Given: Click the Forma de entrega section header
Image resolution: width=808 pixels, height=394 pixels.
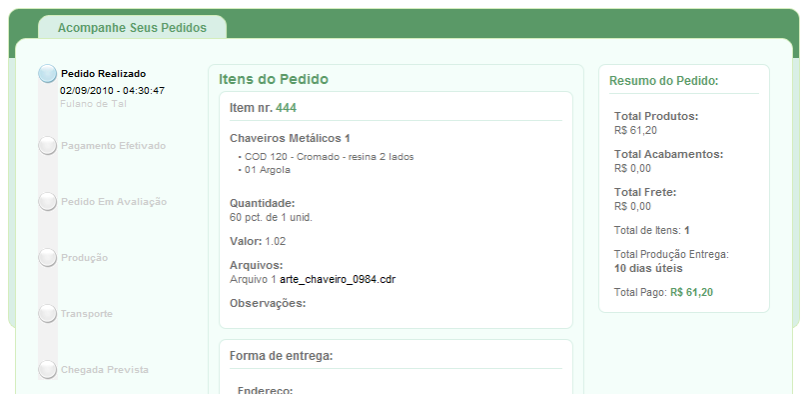Looking at the screenshot, I should [x=281, y=356].
